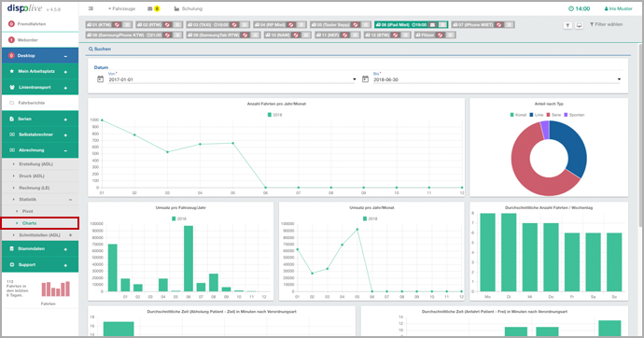The height and width of the screenshot is (338, 644).
Task: Expand Schnittstellen (ADL) with plus sign
Action: (x=70, y=235)
